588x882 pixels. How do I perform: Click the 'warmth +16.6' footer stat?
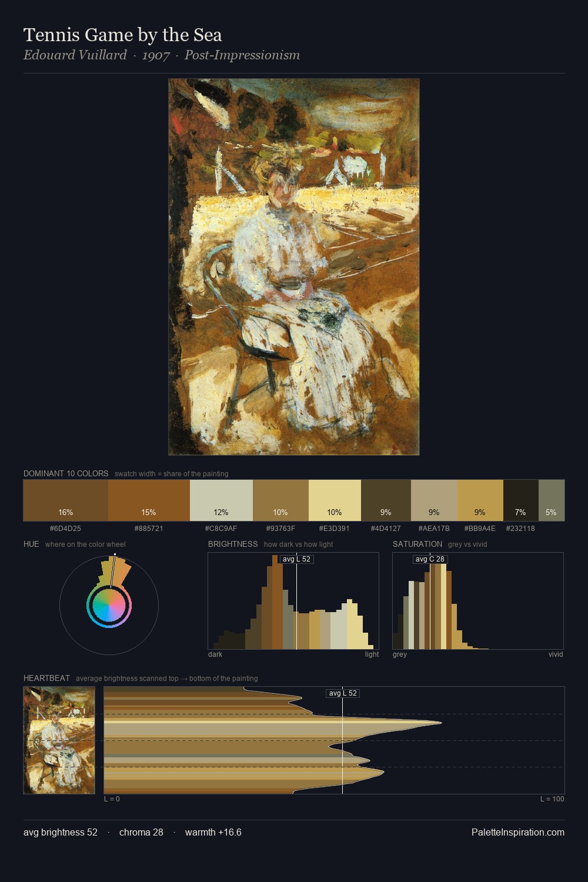(x=213, y=833)
